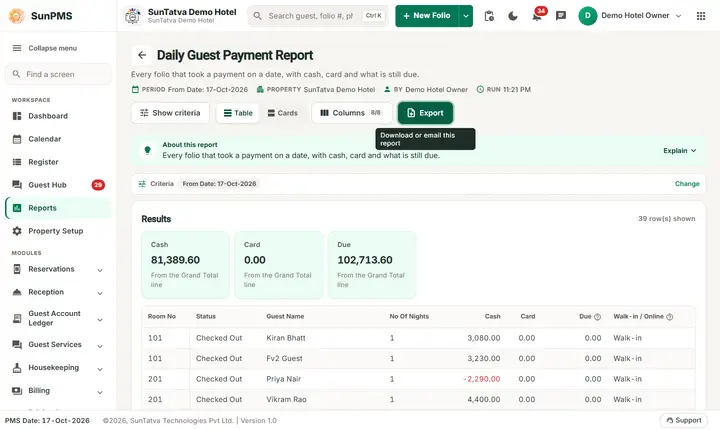This screenshot has width=720, height=430.
Task: Click the Dashboard sidebar icon
Action: point(17,116)
